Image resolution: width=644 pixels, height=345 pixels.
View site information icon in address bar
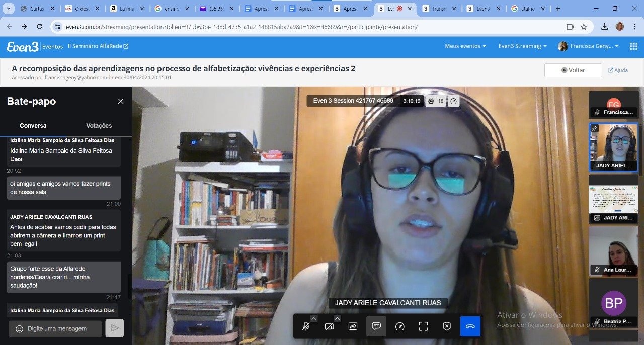coord(57,27)
